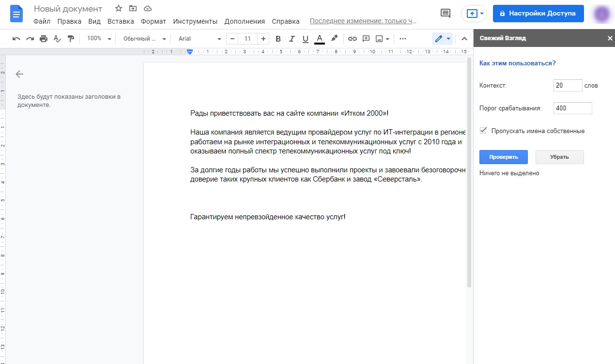Open the Правка menu
This screenshot has height=364, width=615.
coord(69,21)
